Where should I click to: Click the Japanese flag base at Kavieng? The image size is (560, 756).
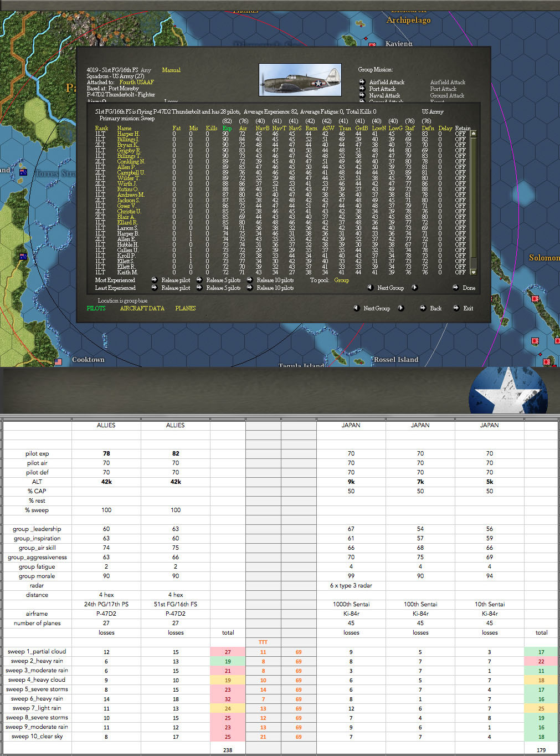[372, 44]
